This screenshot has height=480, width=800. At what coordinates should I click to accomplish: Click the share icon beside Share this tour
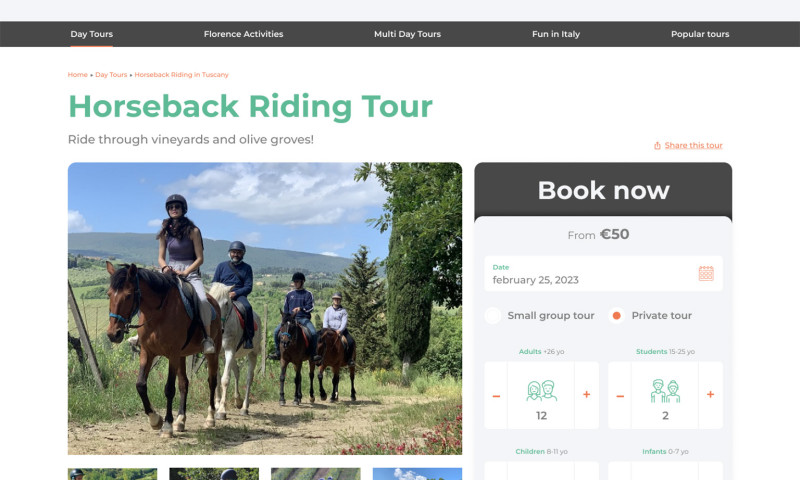pos(657,146)
